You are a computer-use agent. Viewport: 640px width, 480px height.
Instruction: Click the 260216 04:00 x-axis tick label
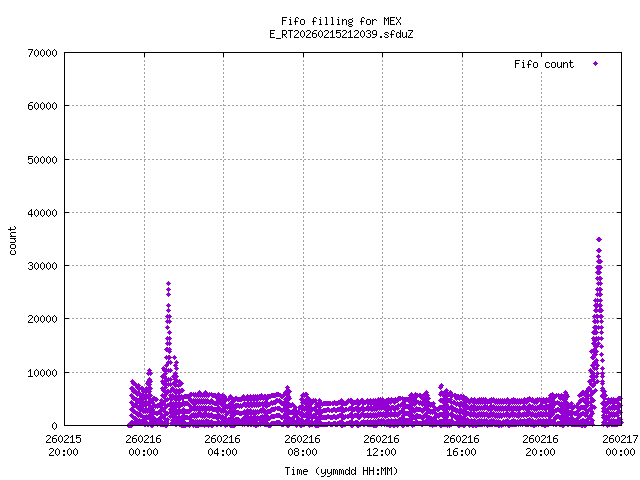(x=223, y=444)
